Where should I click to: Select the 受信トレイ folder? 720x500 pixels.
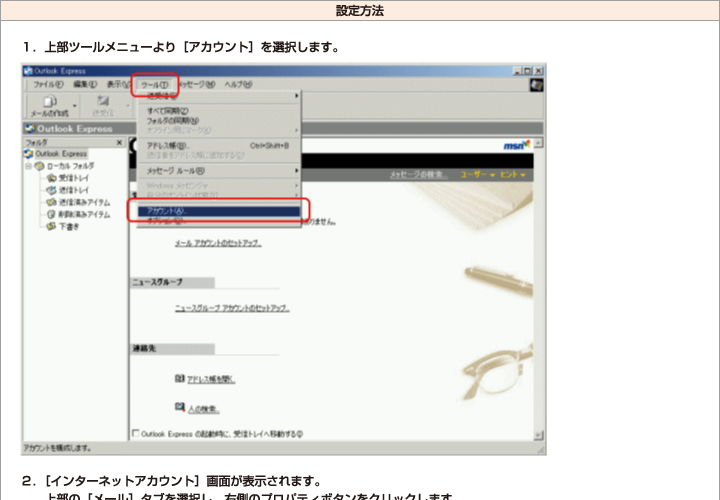click(x=73, y=178)
